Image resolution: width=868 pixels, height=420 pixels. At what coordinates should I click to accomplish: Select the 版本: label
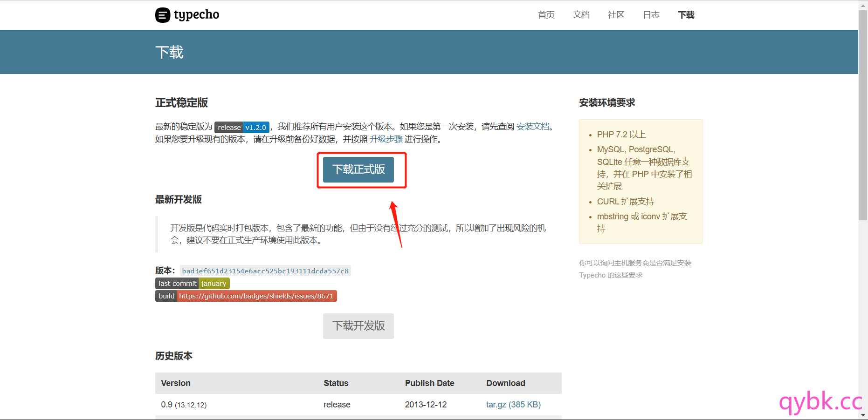(x=165, y=271)
